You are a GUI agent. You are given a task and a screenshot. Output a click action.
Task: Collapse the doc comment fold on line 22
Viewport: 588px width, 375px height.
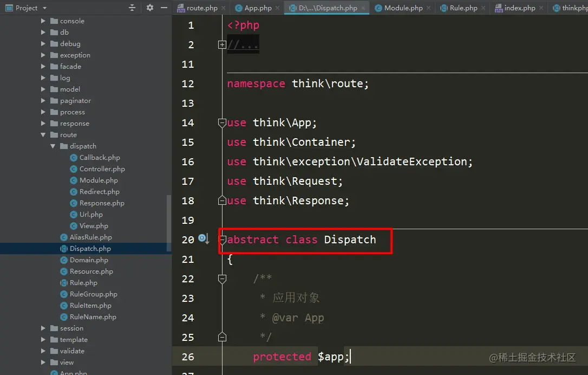pyautogui.click(x=222, y=279)
